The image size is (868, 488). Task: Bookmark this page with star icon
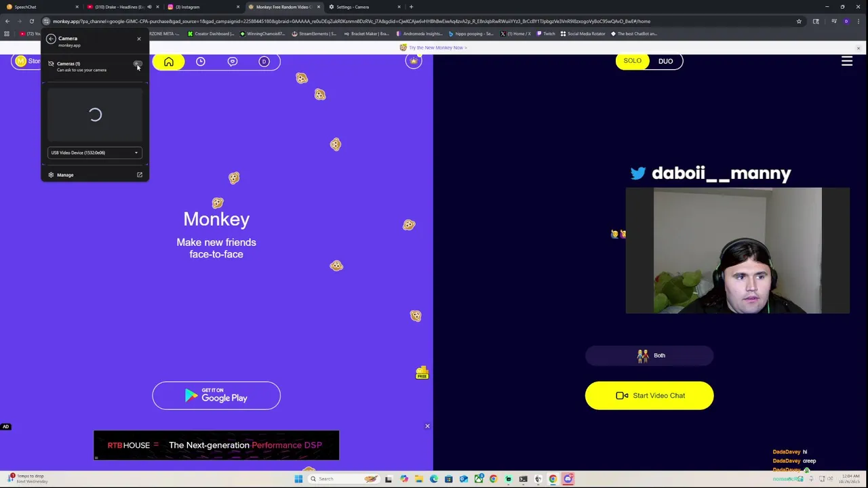(799, 22)
